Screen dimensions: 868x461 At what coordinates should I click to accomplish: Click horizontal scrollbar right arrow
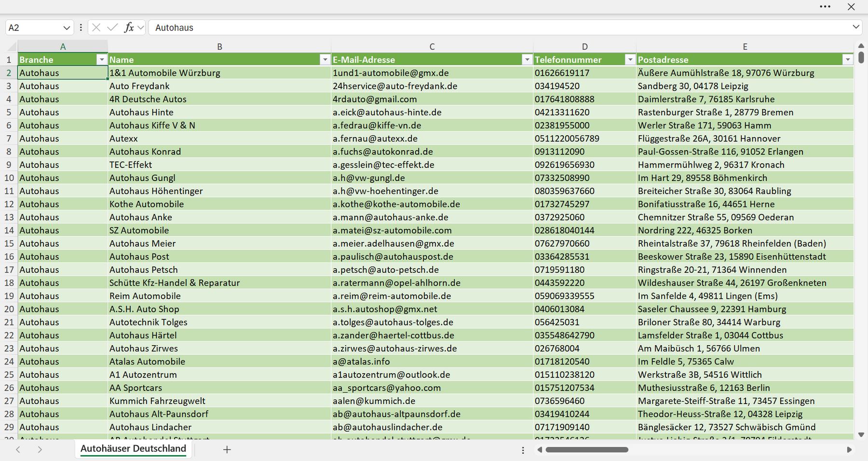click(849, 449)
